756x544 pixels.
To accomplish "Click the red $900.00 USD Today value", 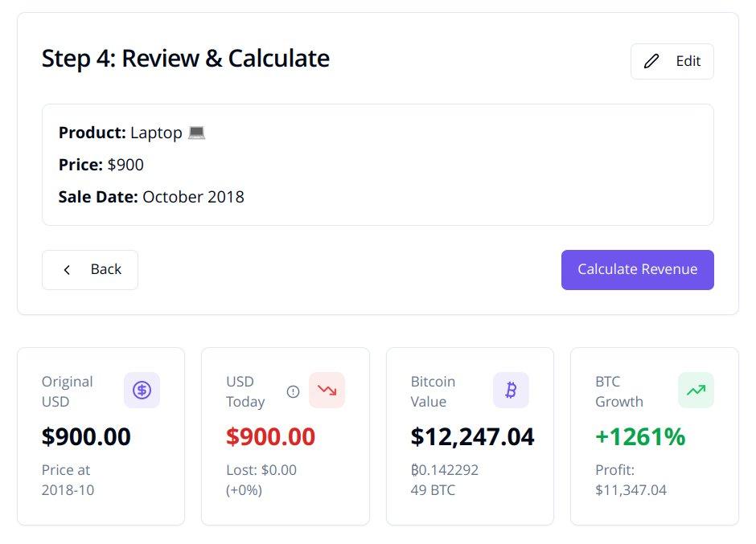I will pos(270,436).
